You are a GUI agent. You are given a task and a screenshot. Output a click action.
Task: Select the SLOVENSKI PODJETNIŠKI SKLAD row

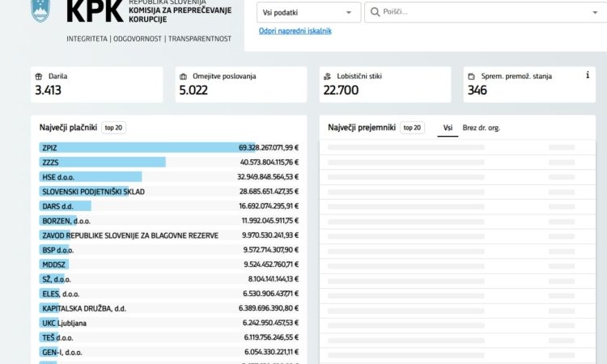pyautogui.click(x=169, y=192)
